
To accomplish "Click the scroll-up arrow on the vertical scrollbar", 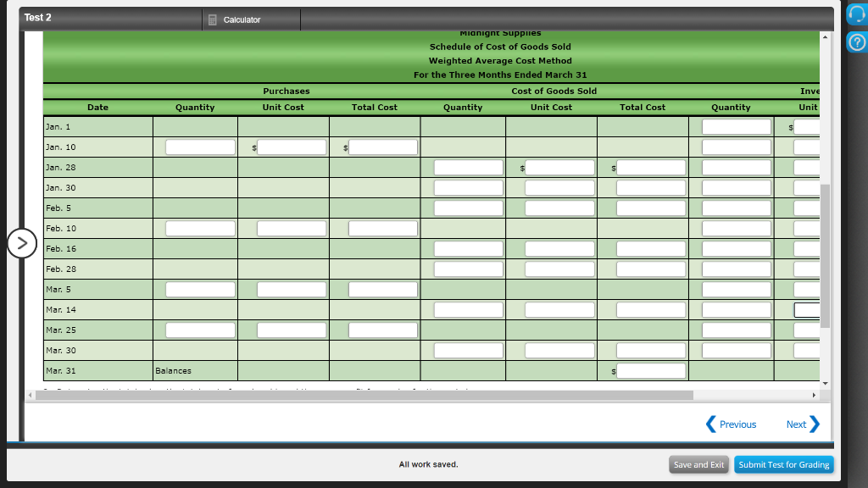I will tap(824, 36).
